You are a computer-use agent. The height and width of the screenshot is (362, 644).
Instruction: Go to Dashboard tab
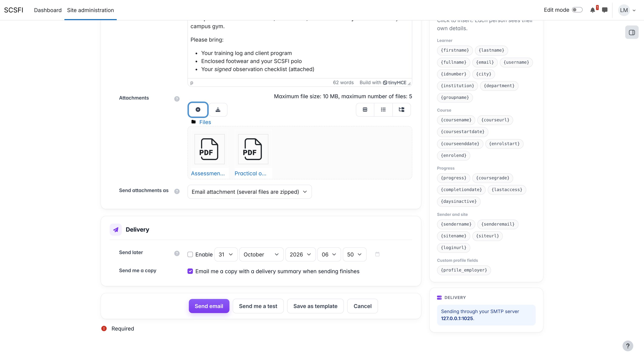click(x=48, y=10)
